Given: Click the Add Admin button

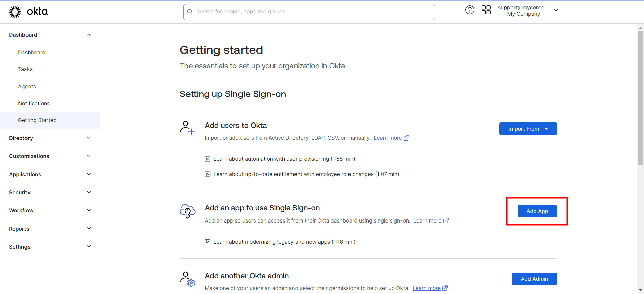Looking at the screenshot, I should click(x=534, y=279).
